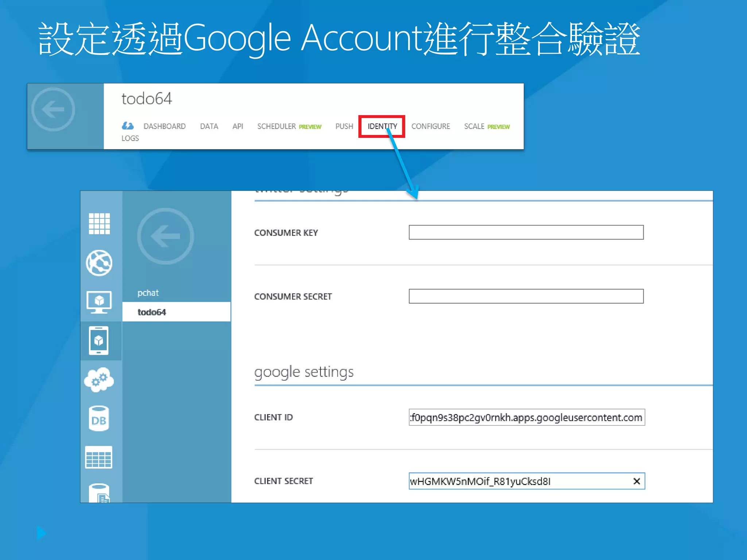
Task: Open the partially visible database document icon
Action: (99, 493)
